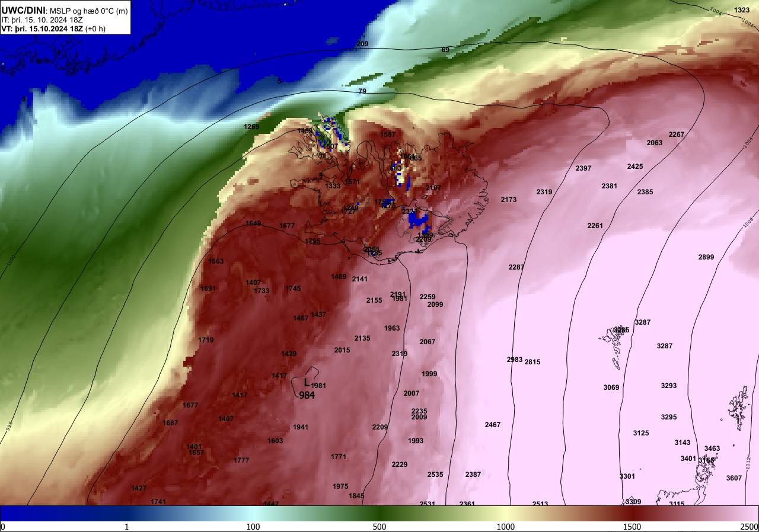The height and width of the screenshot is (532, 759).
Task: Click the map value 2983
Action: (x=515, y=360)
